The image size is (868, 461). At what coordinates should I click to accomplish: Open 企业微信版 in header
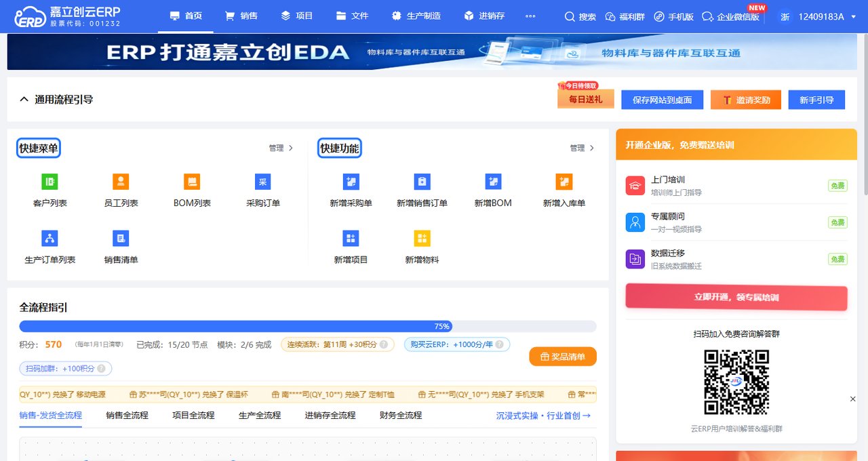pyautogui.click(x=731, y=16)
